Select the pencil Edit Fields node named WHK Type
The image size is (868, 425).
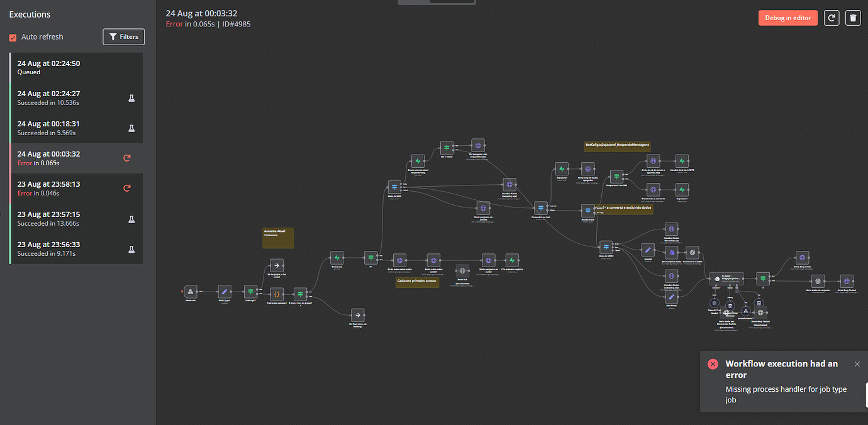pos(225,291)
